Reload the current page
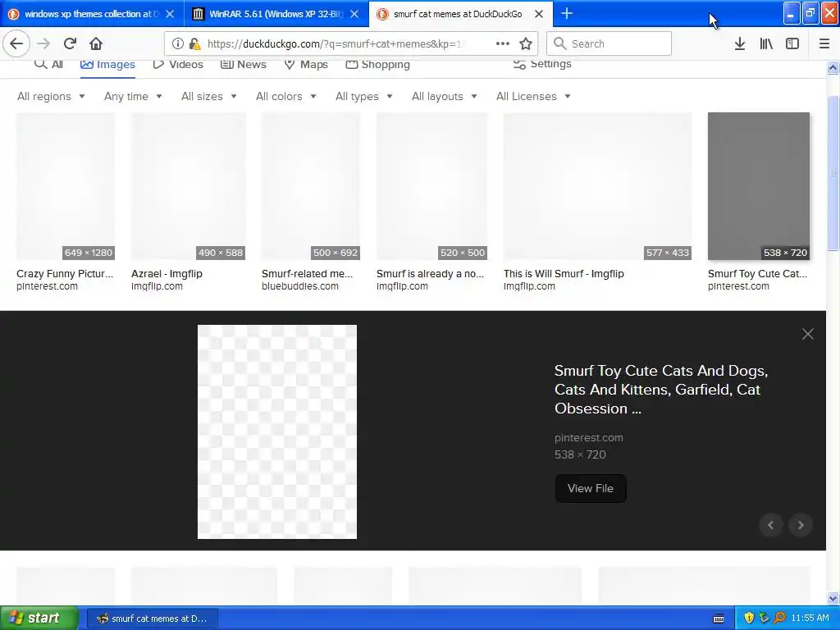The image size is (840, 630). coord(70,43)
